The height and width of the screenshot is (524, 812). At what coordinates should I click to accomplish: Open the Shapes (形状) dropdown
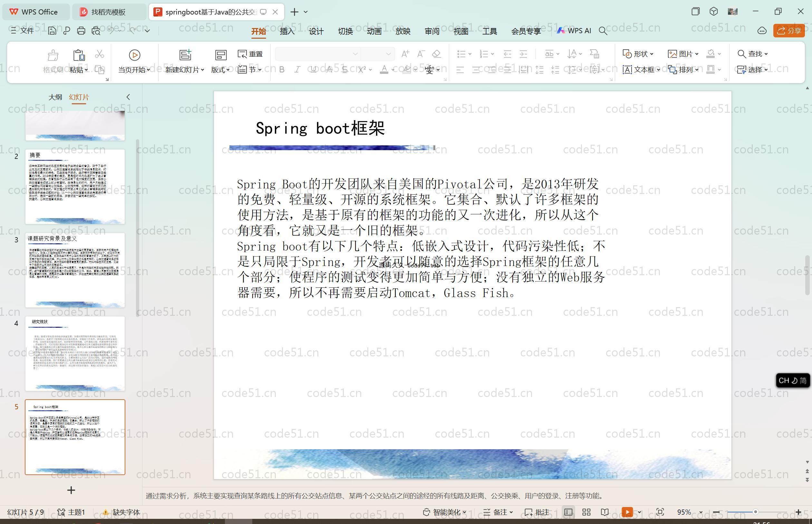[x=638, y=54]
